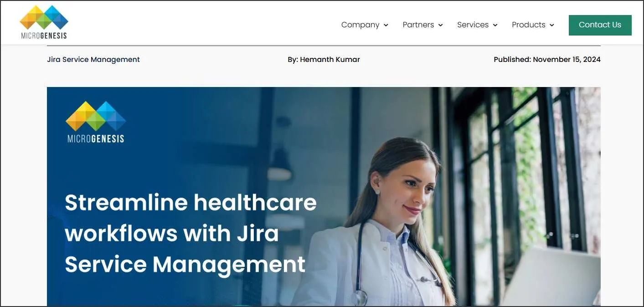Click the laptop in the banner image
Image resolution: width=644 pixels, height=307 pixels.
point(551,278)
